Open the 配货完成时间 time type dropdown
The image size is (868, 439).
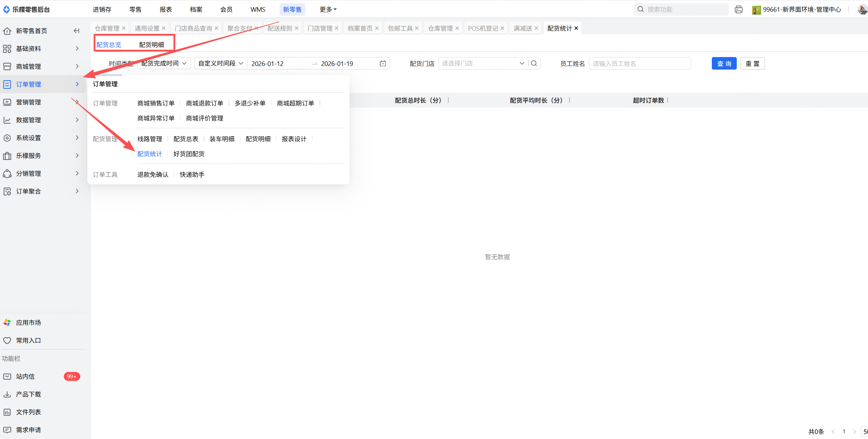pos(164,63)
